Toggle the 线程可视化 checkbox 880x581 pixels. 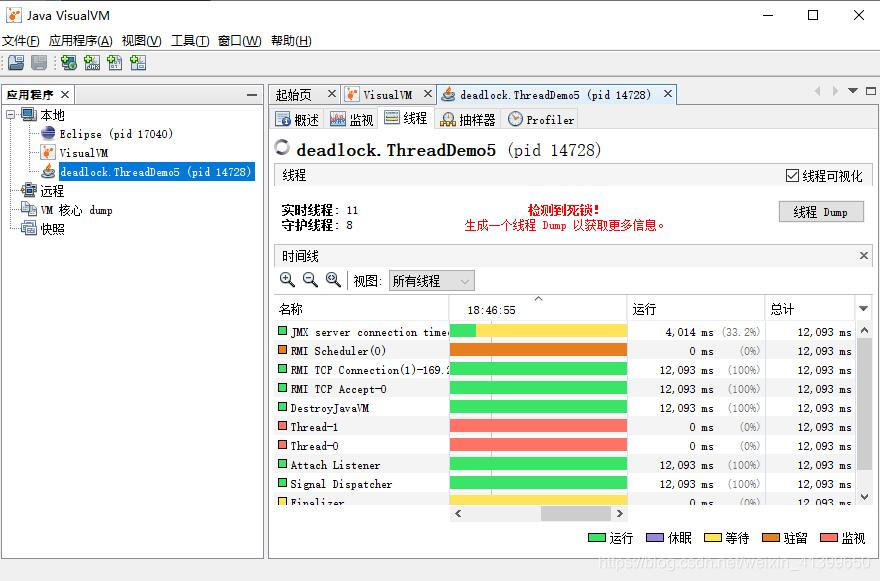[x=792, y=176]
